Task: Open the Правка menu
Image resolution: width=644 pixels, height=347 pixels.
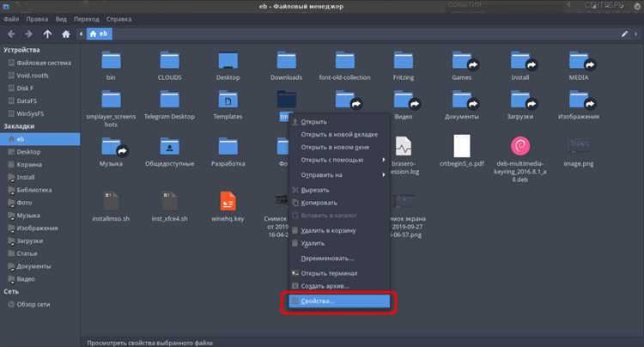Action: tap(37, 19)
